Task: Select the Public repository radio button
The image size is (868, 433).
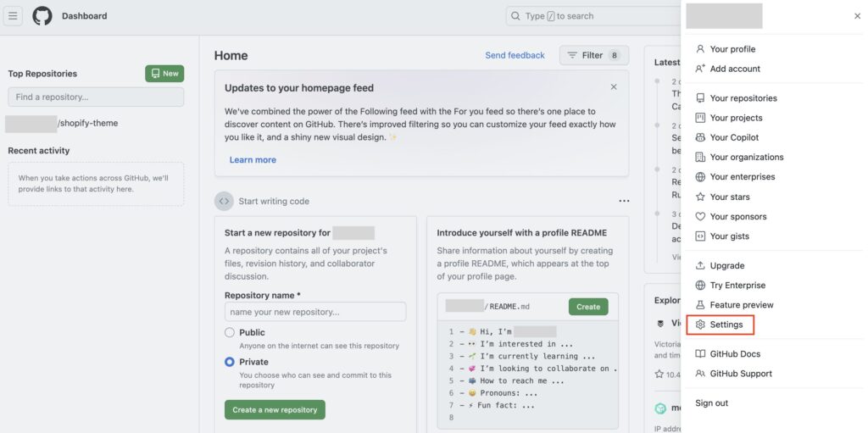Action: tap(229, 333)
